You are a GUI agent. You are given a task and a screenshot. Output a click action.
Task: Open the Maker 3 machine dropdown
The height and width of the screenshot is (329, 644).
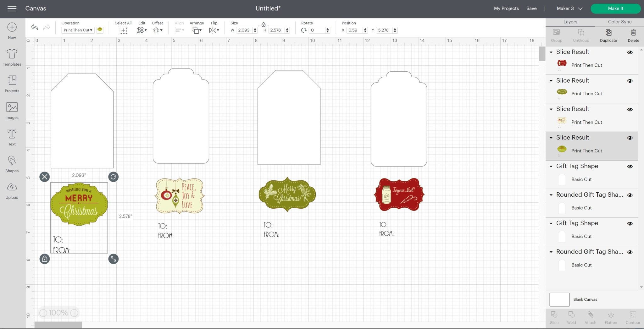click(x=569, y=8)
